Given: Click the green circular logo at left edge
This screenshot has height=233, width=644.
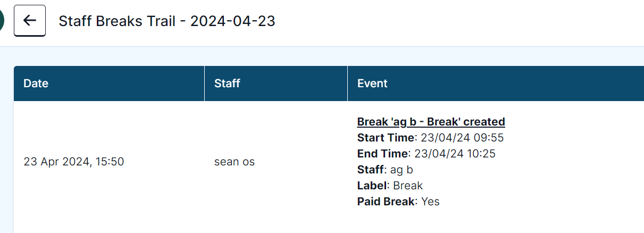Looking at the screenshot, I should [x=2, y=21].
